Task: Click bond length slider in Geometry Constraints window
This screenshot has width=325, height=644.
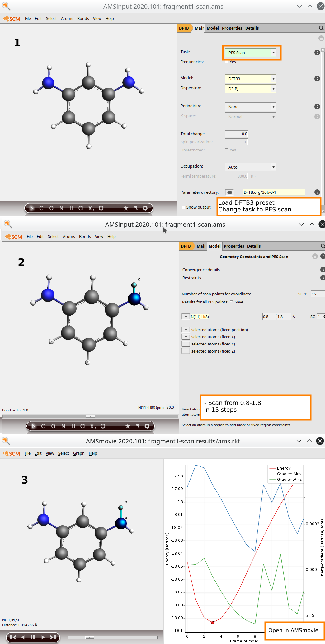Action: pyautogui.click(x=90, y=416)
